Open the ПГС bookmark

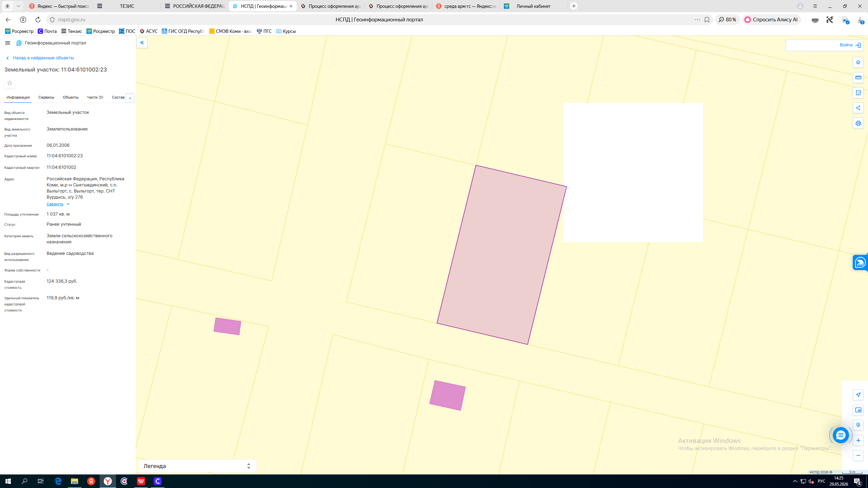tap(264, 31)
